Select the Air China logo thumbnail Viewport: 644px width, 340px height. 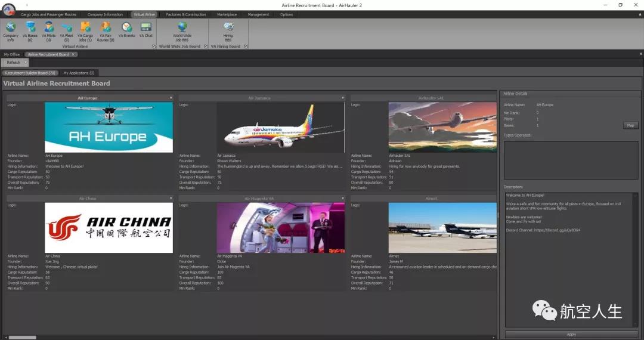109,227
